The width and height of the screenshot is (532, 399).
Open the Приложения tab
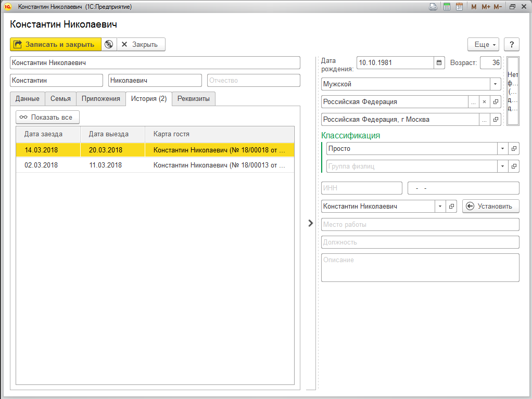click(x=101, y=99)
